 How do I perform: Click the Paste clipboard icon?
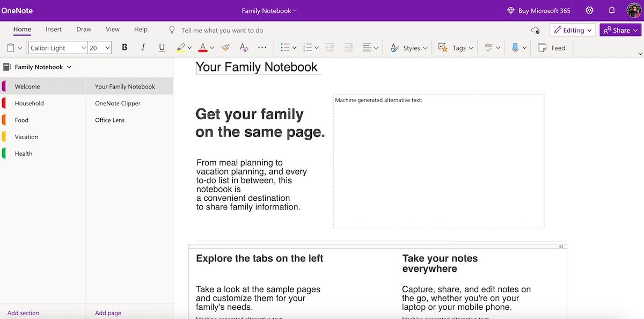point(12,48)
